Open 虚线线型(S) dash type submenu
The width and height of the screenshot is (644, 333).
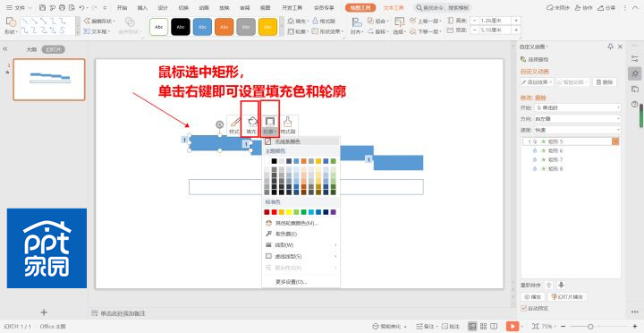301,256
